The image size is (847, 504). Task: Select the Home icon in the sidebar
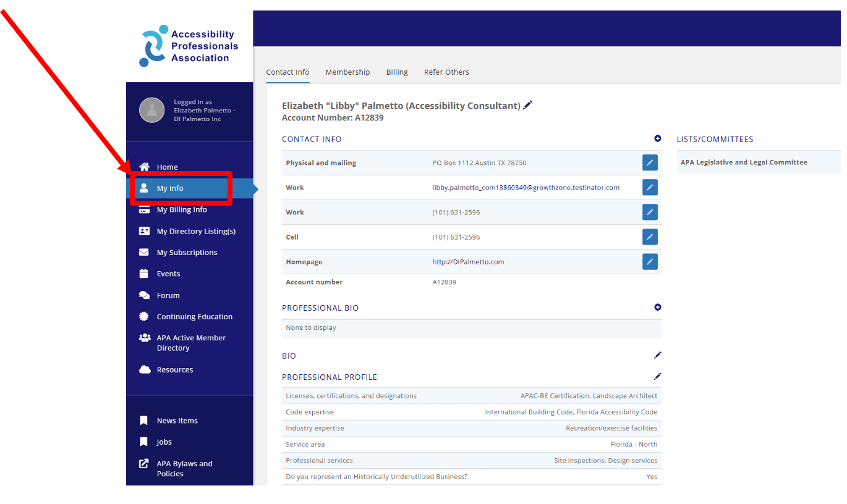coord(144,167)
